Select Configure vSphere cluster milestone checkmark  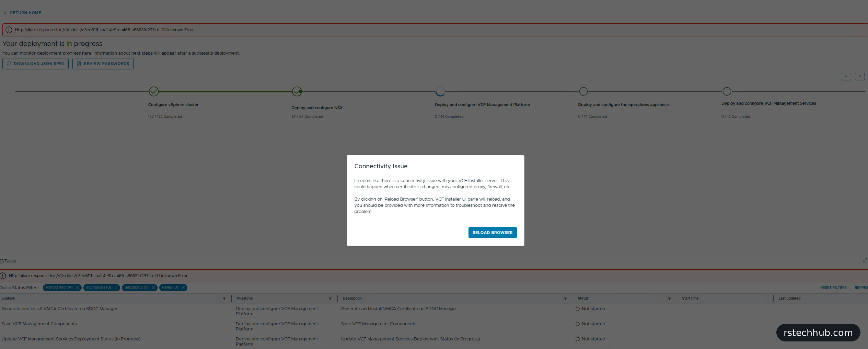point(154,91)
